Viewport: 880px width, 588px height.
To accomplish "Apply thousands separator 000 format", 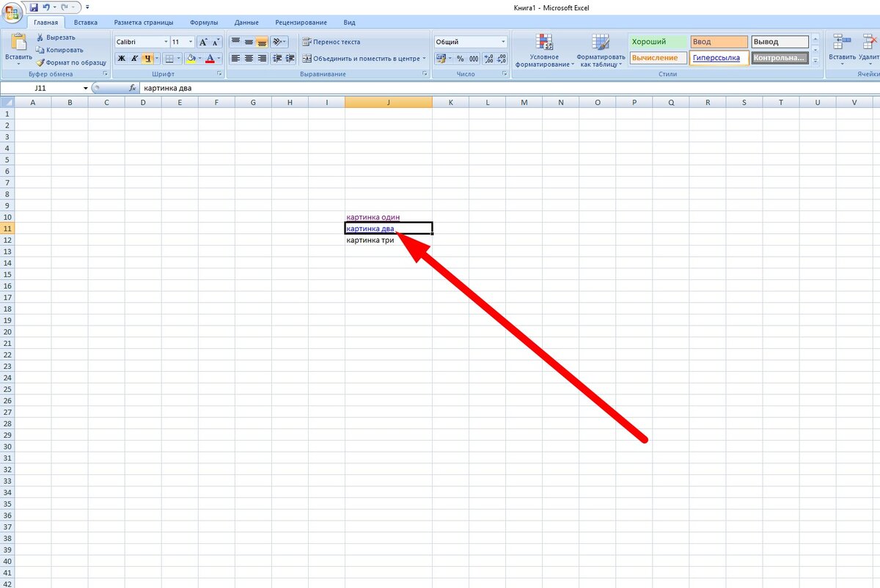I will click(474, 59).
